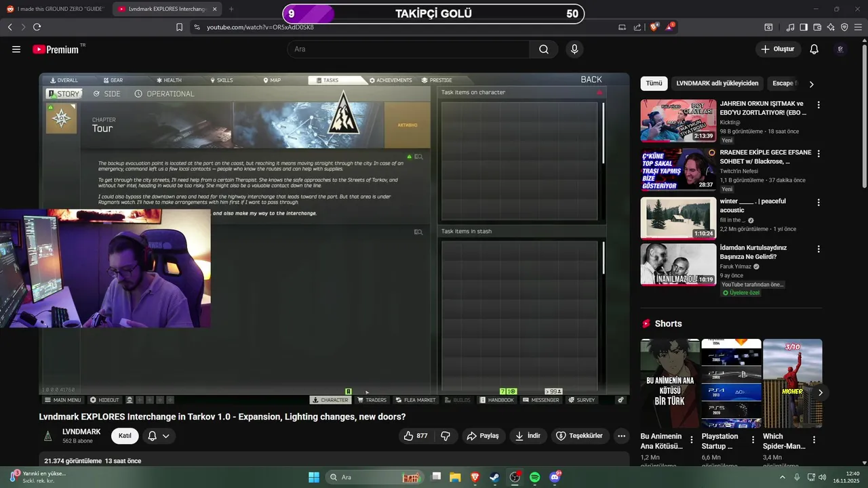The image size is (868, 488).
Task: Open the winter peaceful acoustic thumbnail
Action: (x=678, y=218)
